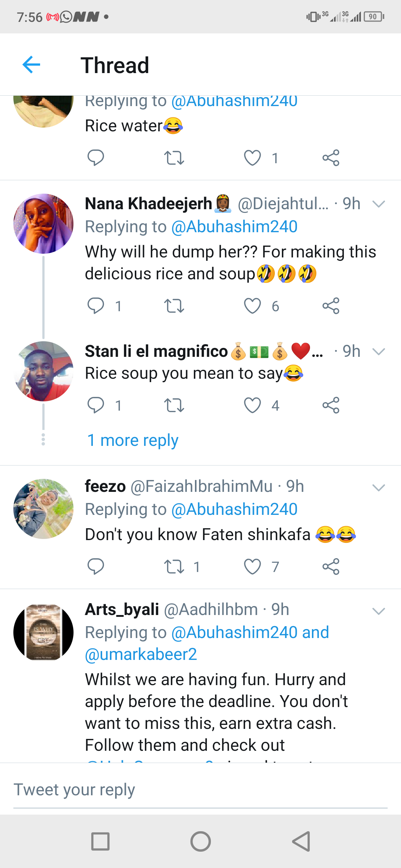
Task: Open options chevron on Arts_byali's tweet
Action: pyautogui.click(x=378, y=611)
